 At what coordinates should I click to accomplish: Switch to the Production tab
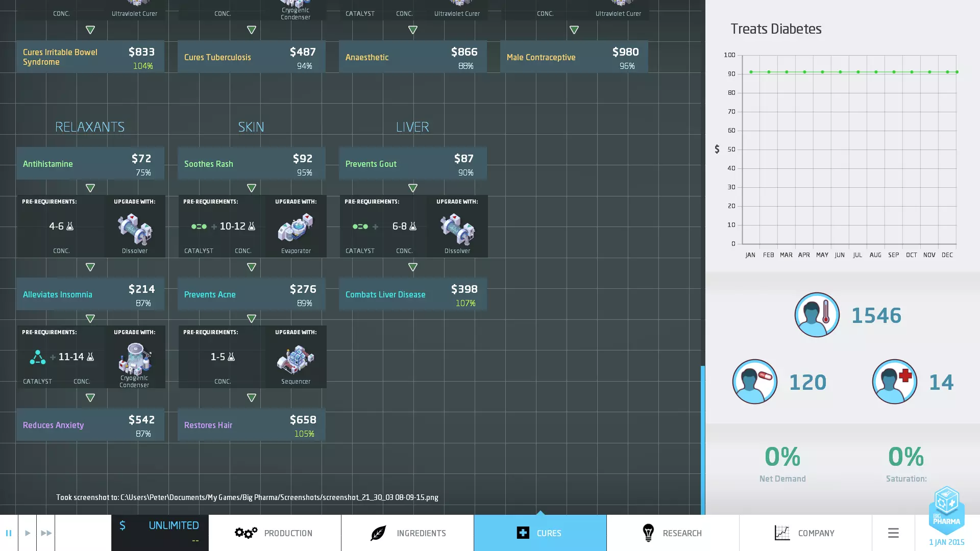click(x=275, y=533)
